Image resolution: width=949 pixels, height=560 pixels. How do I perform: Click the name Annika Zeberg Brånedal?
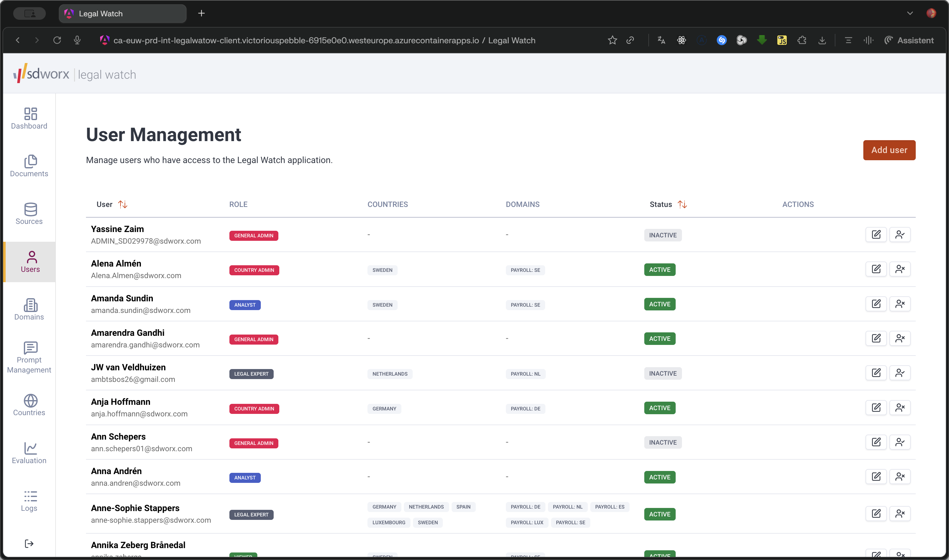pos(138,545)
